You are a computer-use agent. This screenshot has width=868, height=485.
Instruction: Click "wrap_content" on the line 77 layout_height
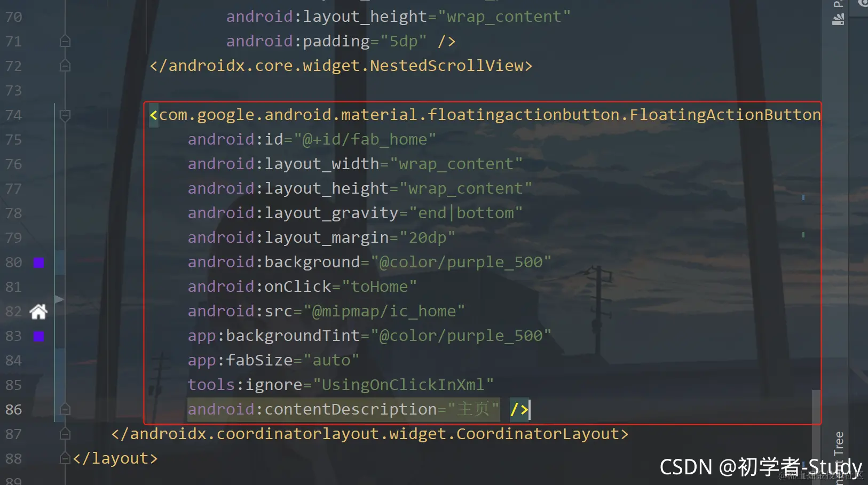[x=465, y=189]
